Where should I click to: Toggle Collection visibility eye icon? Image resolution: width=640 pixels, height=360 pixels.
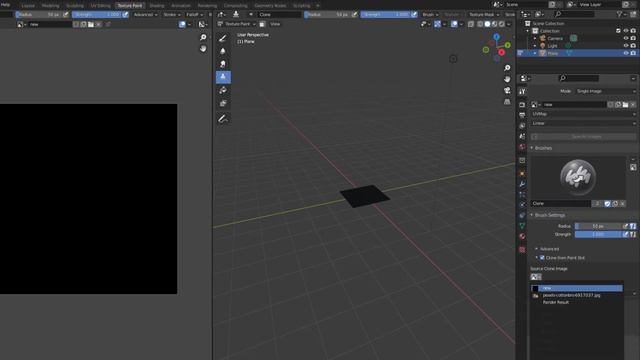pyautogui.click(x=626, y=31)
